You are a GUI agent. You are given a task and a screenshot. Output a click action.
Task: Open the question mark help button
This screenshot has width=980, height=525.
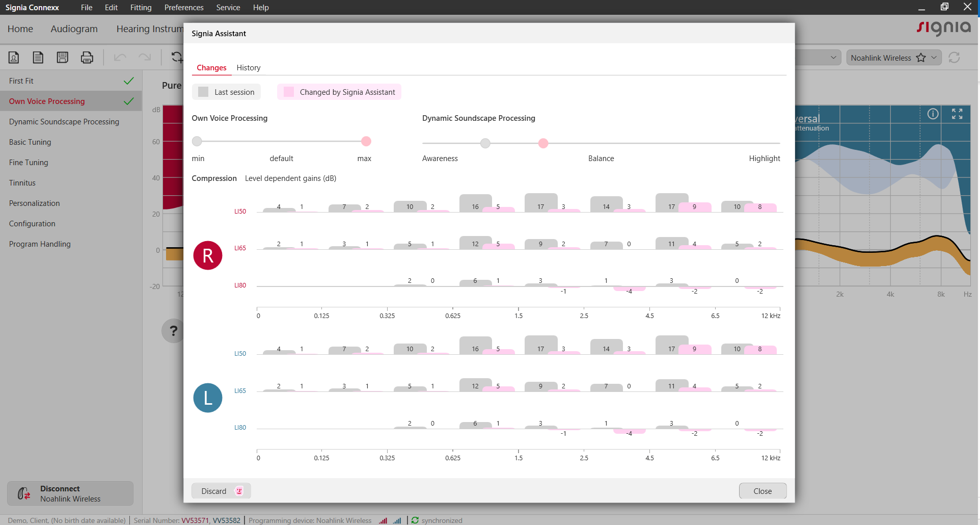pyautogui.click(x=173, y=331)
